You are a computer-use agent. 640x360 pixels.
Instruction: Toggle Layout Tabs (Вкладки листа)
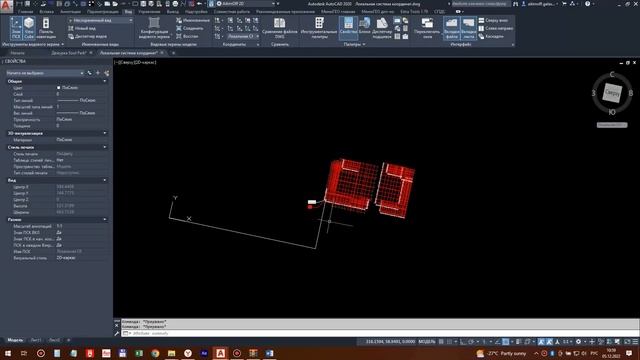pyautogui.click(x=468, y=28)
